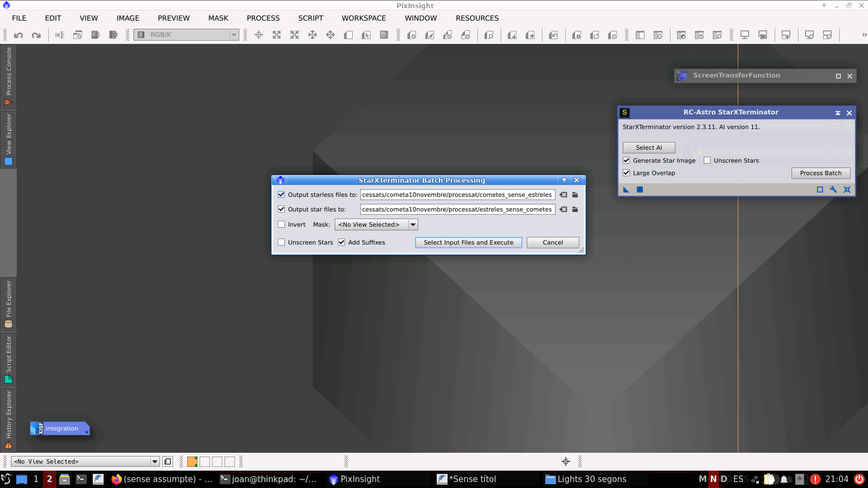Uncheck Large Overlap option
Image resolution: width=868 pixels, height=488 pixels.
point(627,173)
